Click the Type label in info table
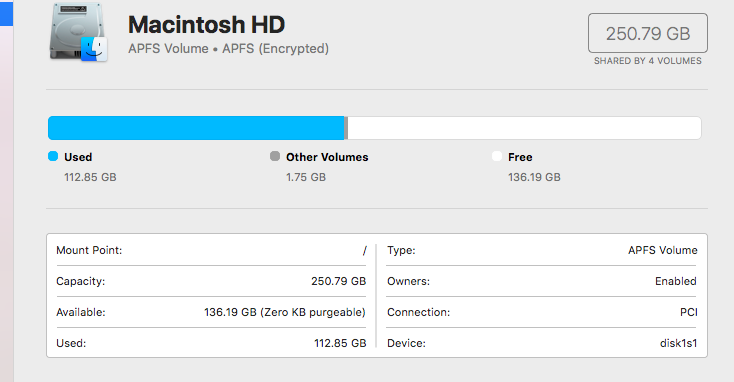The height and width of the screenshot is (382, 734). pyautogui.click(x=401, y=250)
